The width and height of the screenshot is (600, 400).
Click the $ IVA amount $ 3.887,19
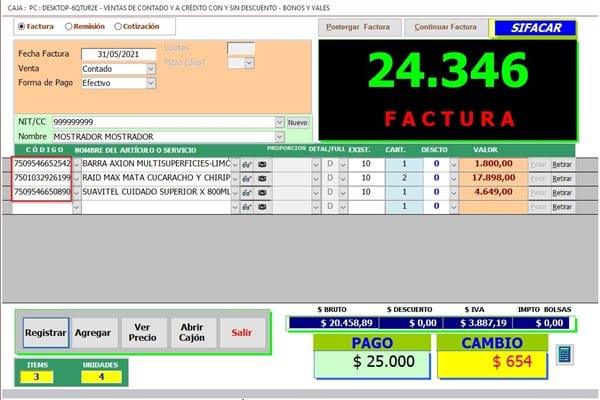(x=478, y=323)
